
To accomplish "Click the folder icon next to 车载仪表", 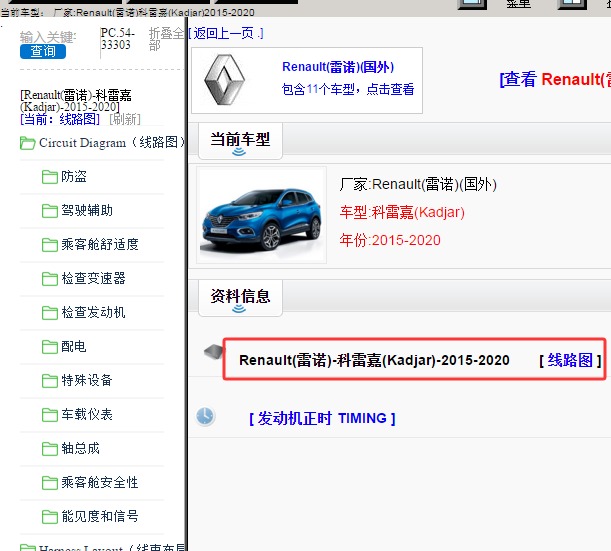I will point(49,415).
